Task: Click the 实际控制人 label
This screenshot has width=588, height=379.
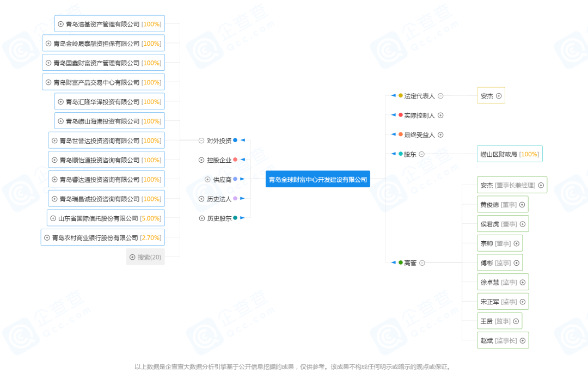Action: point(419,115)
